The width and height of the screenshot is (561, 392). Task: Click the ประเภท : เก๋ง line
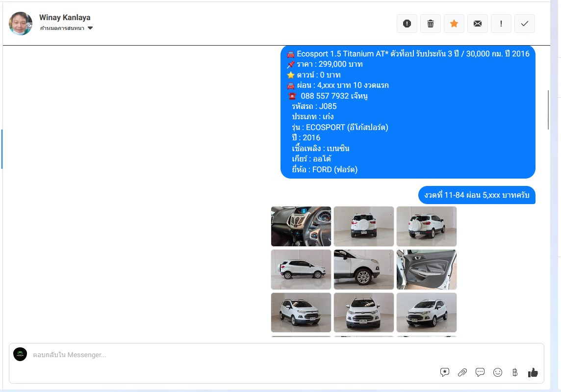point(313,117)
